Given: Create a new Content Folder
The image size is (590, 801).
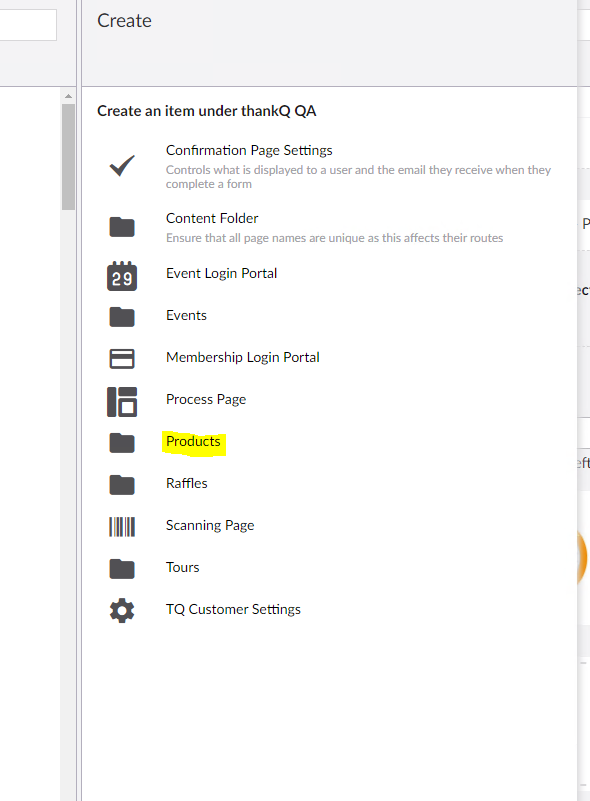Looking at the screenshot, I should point(212,217).
